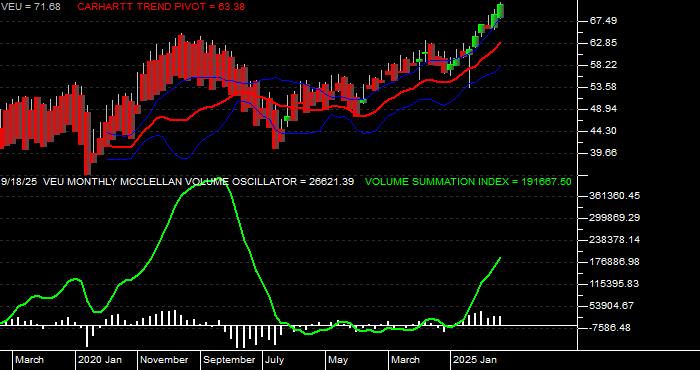Click the VEU = 71.68 price label
The height and width of the screenshot is (370, 700).
pos(30,7)
